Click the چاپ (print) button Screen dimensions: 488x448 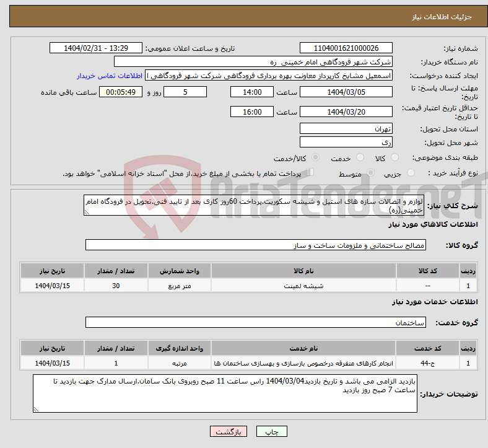pyautogui.click(x=271, y=431)
